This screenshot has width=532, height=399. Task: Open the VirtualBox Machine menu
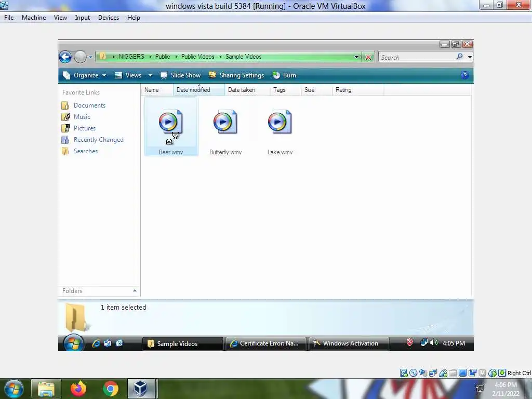(34, 18)
